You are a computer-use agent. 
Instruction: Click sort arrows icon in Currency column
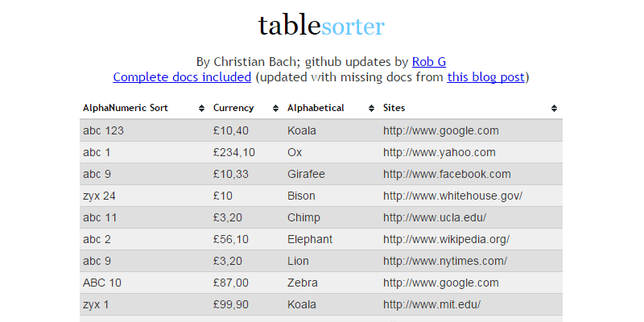click(275, 109)
